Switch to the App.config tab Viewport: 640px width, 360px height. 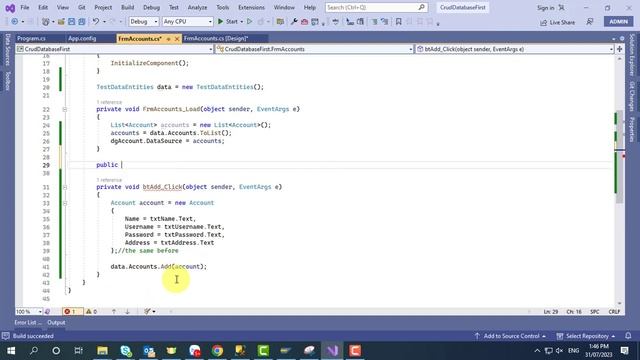pos(82,38)
